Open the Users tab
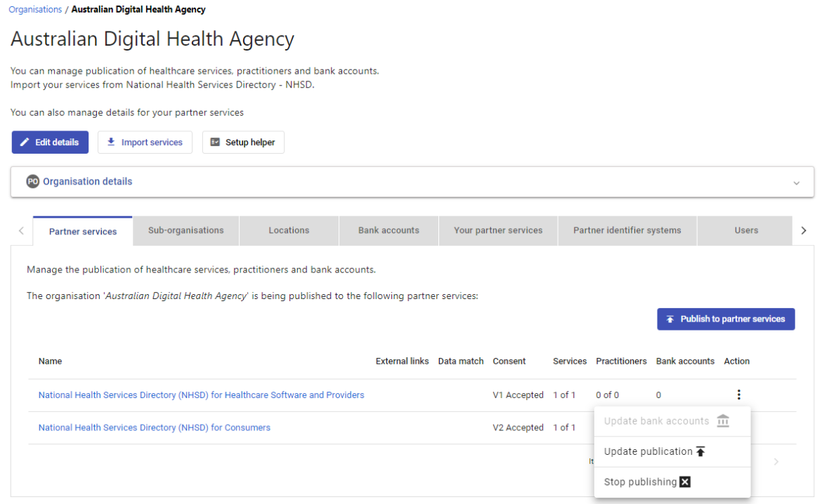This screenshot has width=829, height=504. [x=746, y=230]
